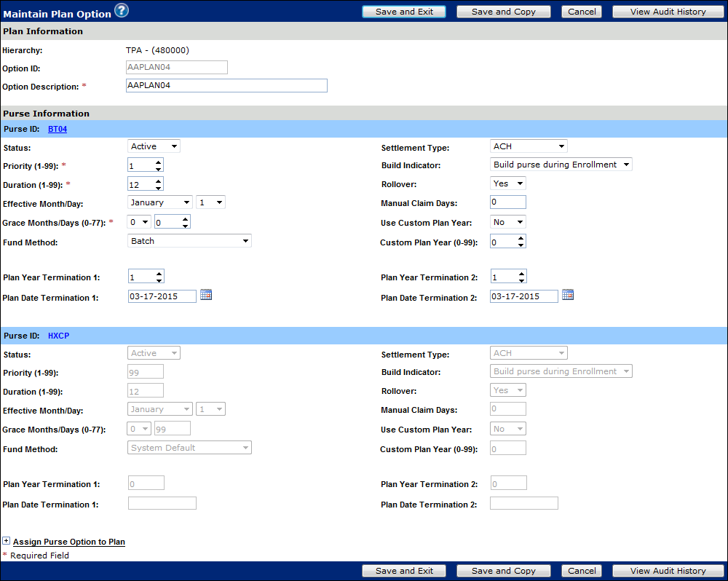Open the BT04 Status dropdown

154,146
